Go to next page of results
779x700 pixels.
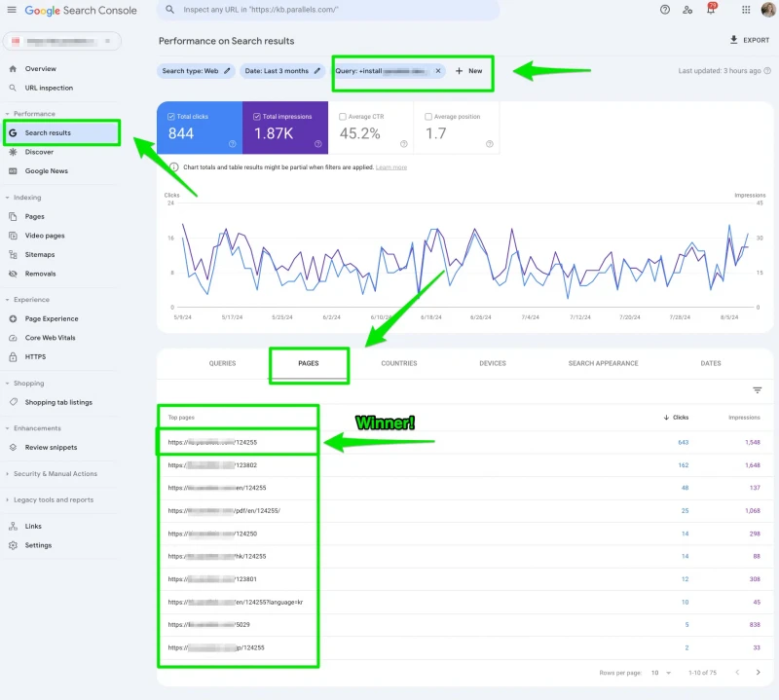[758, 672]
